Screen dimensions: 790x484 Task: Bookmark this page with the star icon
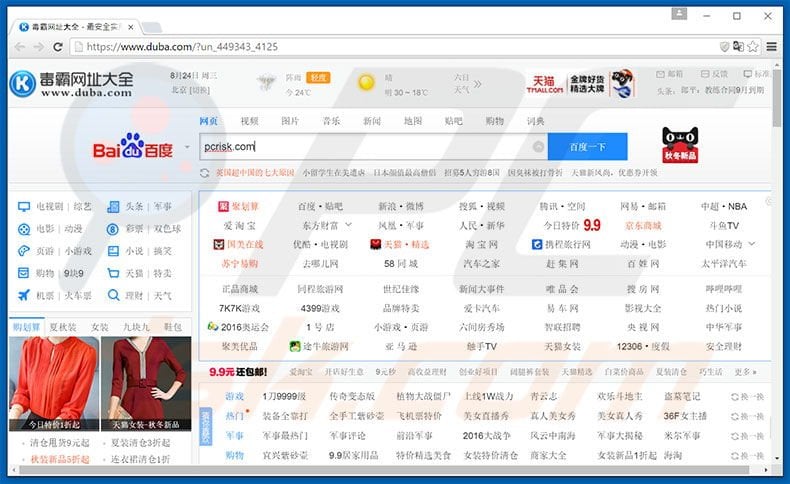pyautogui.click(x=753, y=47)
